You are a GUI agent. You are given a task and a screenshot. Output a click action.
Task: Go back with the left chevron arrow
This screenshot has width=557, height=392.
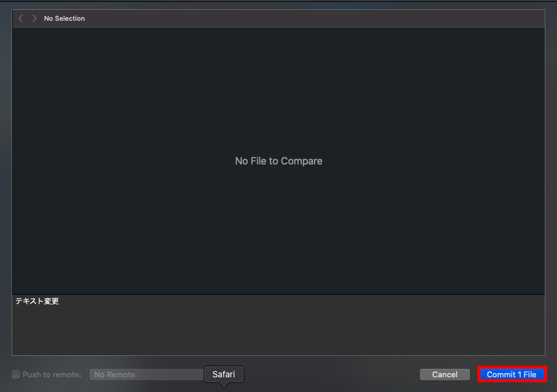[x=21, y=18]
